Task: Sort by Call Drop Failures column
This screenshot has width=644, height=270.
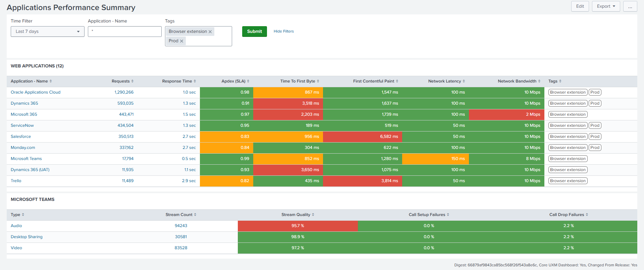Action: [x=569, y=215]
